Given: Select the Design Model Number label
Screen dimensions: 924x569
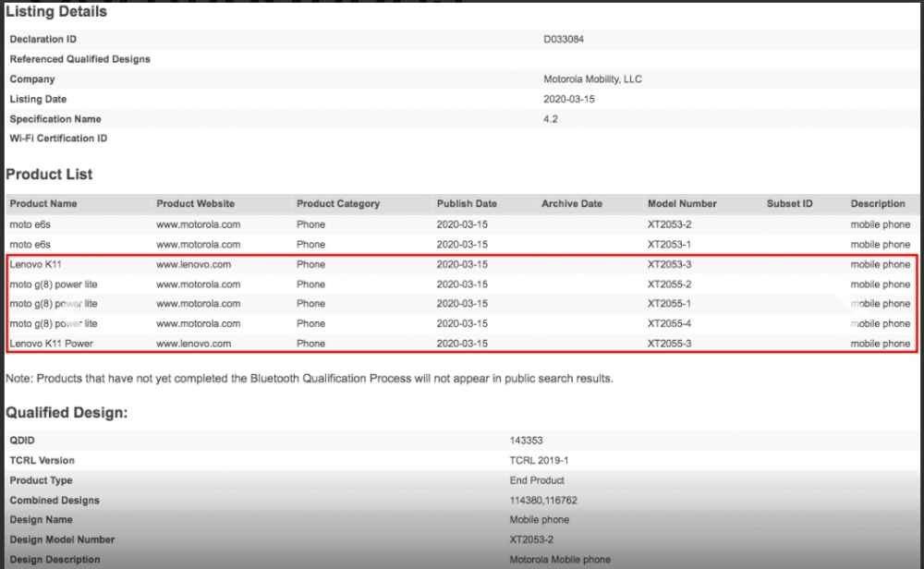Looking at the screenshot, I should tap(62, 539).
